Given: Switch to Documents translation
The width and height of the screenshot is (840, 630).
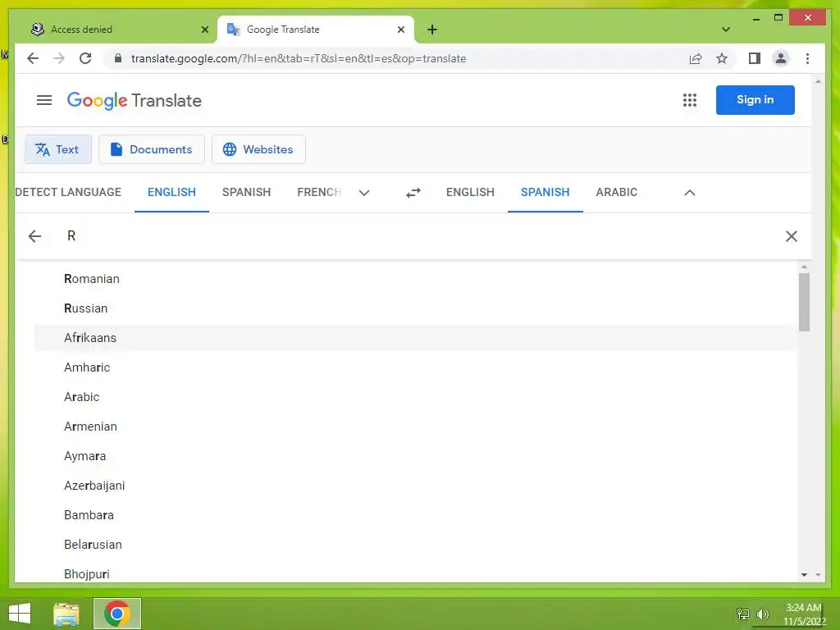Looking at the screenshot, I should [152, 149].
